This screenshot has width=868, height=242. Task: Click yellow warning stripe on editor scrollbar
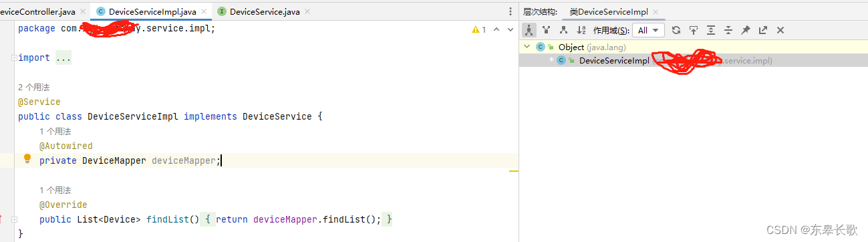point(514,171)
